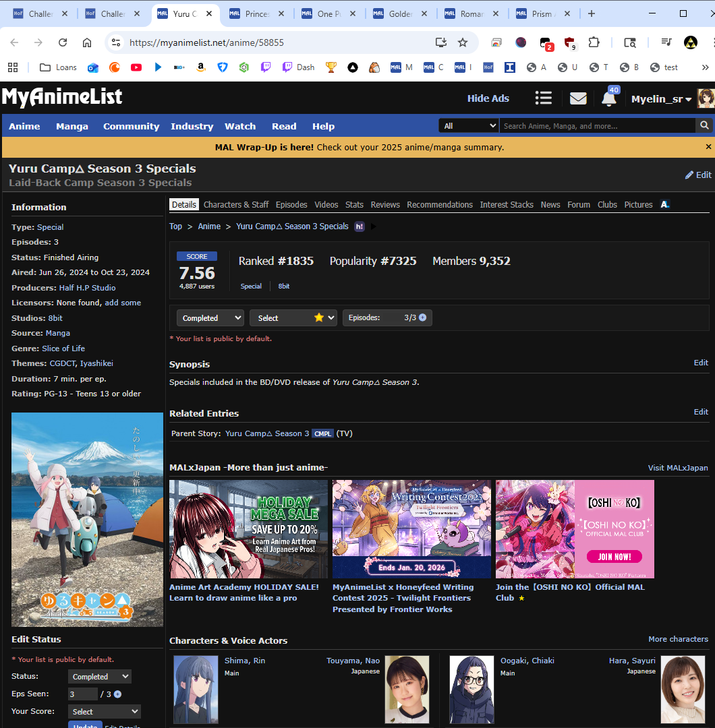Click the Eps Seen input field
This screenshot has width=715, height=728.
click(83, 694)
